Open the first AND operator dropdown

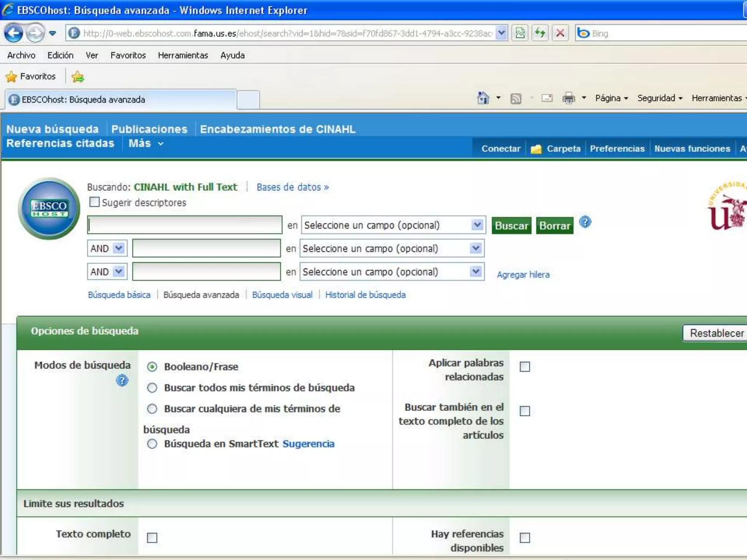click(118, 248)
